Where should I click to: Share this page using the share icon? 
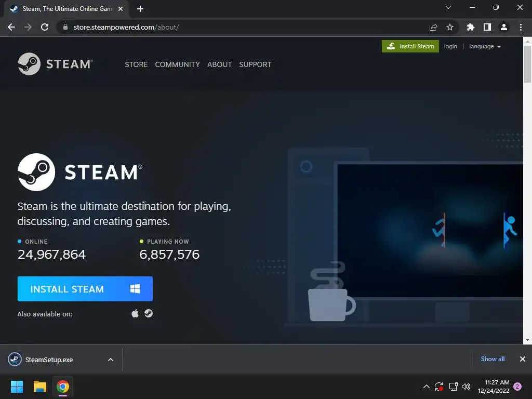tap(433, 27)
